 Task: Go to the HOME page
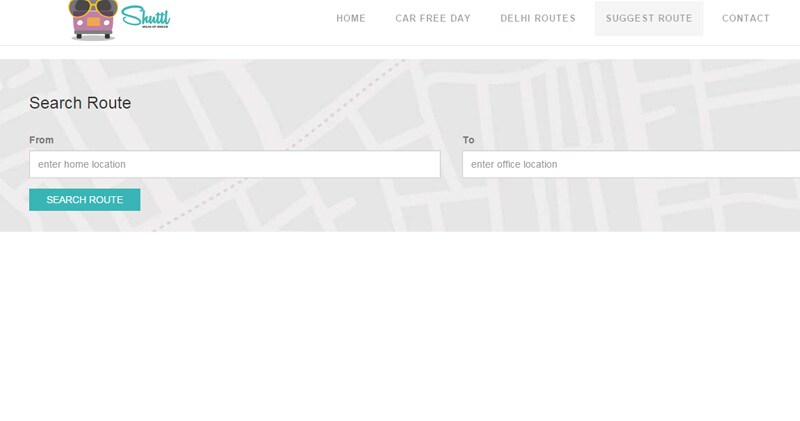tap(351, 18)
